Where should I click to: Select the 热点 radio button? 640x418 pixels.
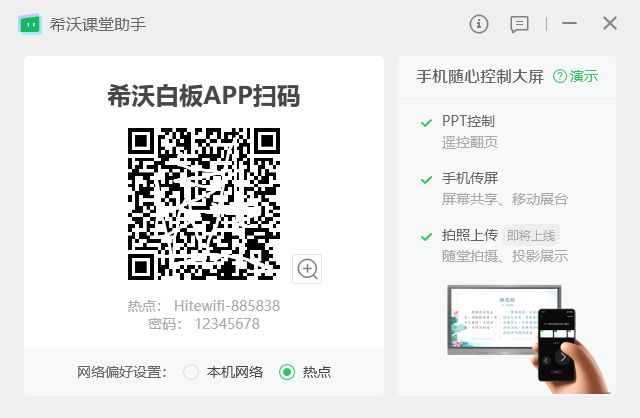click(287, 372)
